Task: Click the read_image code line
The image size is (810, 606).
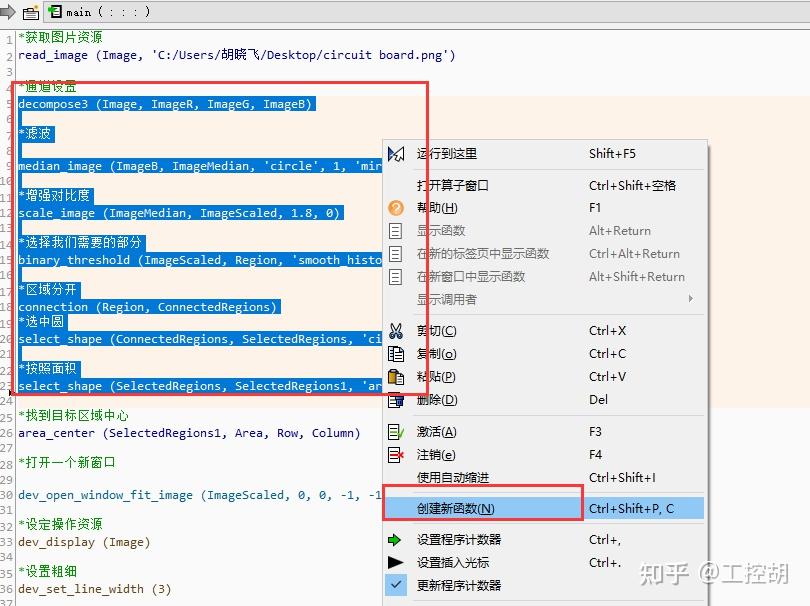Action: point(237,55)
